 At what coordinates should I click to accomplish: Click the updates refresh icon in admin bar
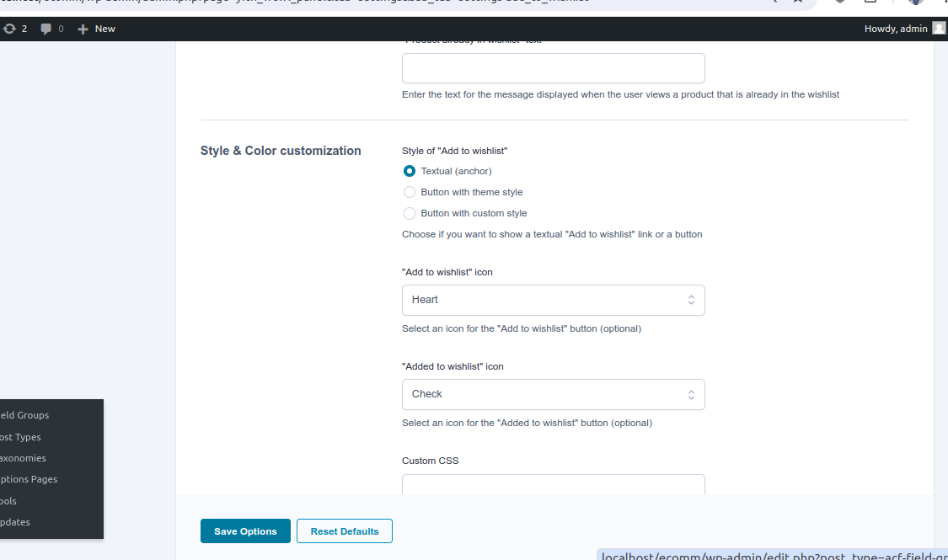point(9,29)
